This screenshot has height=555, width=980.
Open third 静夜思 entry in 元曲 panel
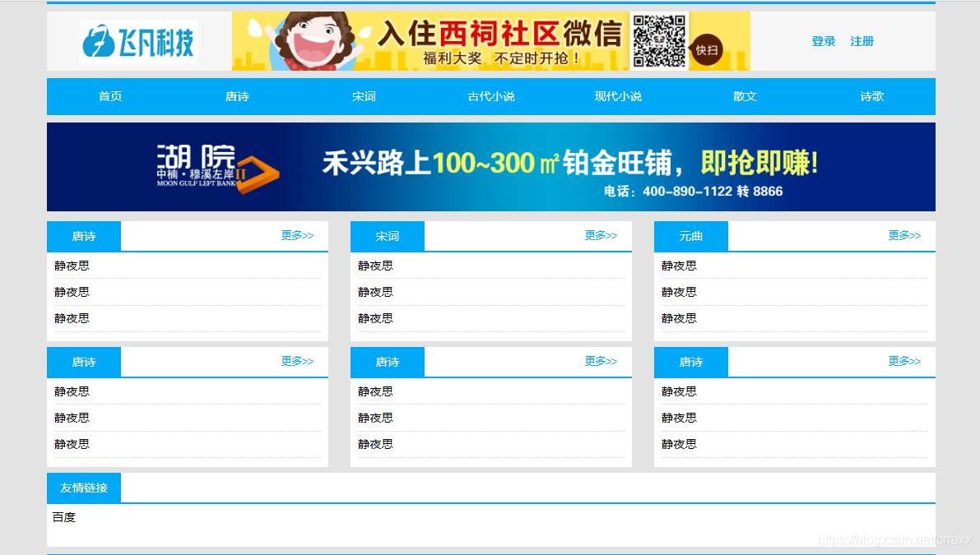point(679,318)
